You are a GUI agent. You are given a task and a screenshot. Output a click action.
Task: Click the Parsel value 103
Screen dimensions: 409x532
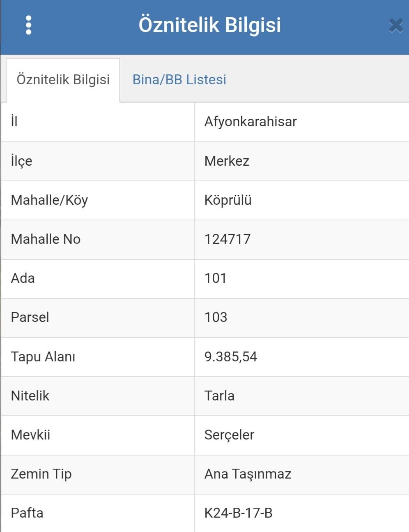pyautogui.click(x=216, y=317)
